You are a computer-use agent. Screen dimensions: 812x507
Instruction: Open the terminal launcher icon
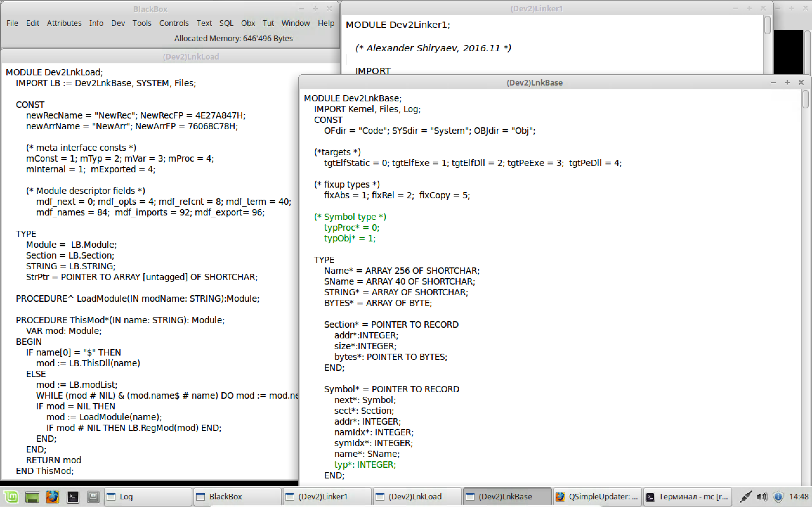pyautogui.click(x=73, y=497)
